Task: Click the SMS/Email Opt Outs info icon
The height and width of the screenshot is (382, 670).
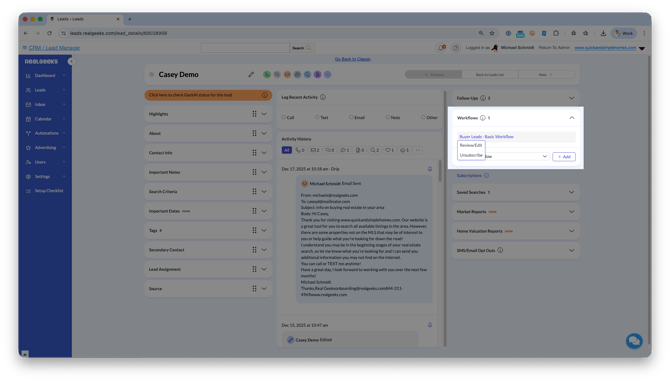Action: point(500,250)
